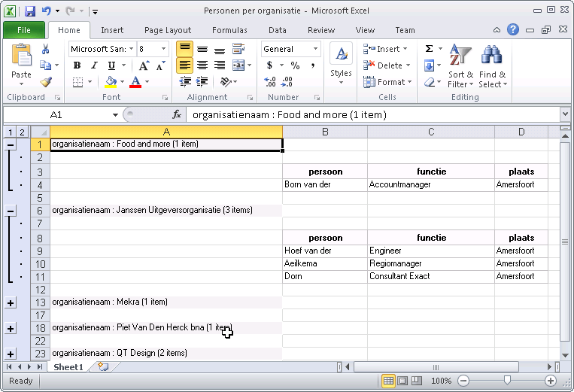Click the Fill Color bucket icon
The width and height of the screenshot is (574, 392).
(111, 81)
